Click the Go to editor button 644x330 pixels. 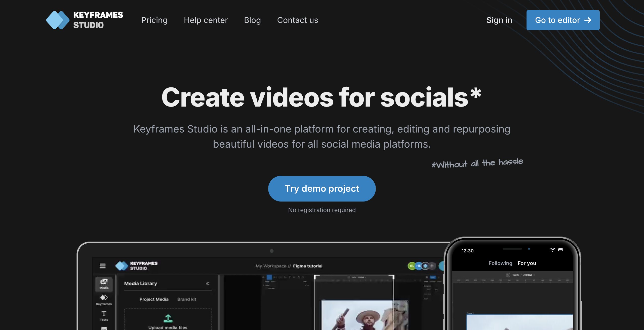tap(563, 20)
